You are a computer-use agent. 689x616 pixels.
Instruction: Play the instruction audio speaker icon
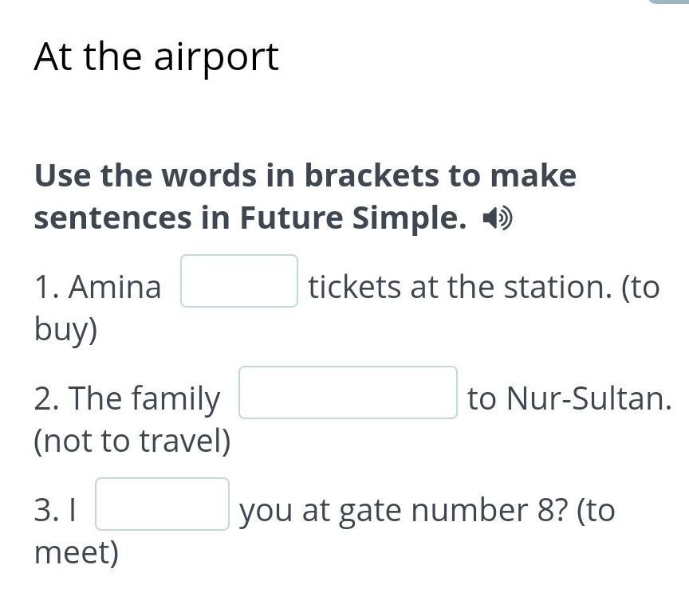[x=498, y=218]
